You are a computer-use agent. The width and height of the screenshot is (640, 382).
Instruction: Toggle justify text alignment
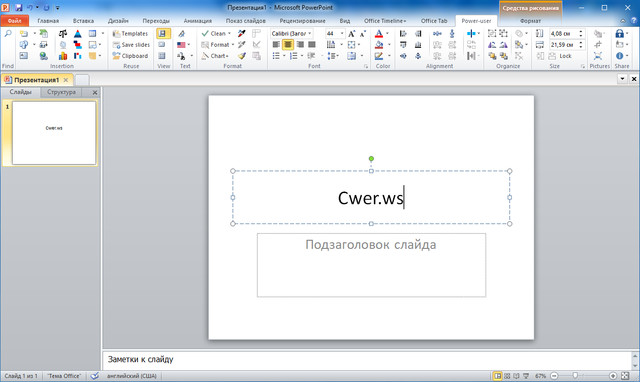pyautogui.click(x=312, y=45)
